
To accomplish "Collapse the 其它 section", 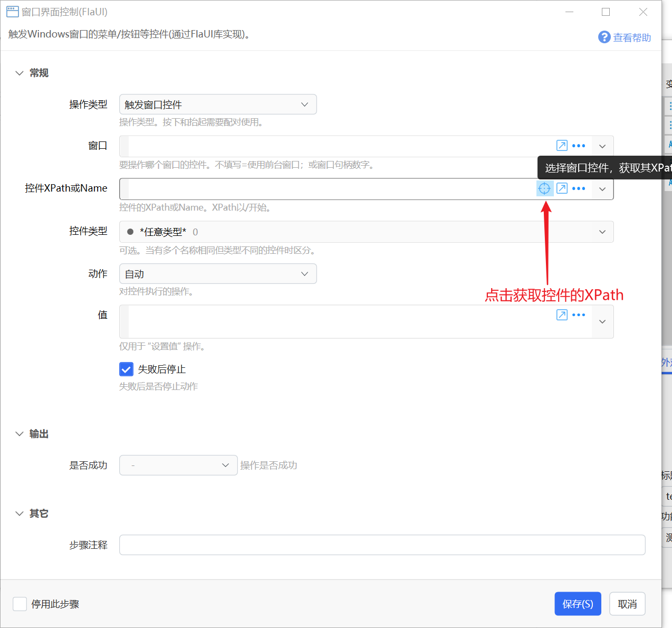I will [x=20, y=513].
